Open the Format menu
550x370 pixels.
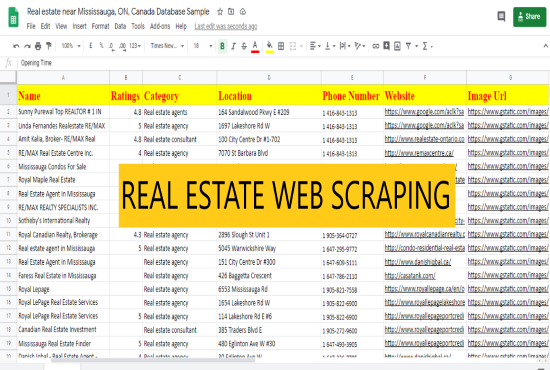click(100, 26)
